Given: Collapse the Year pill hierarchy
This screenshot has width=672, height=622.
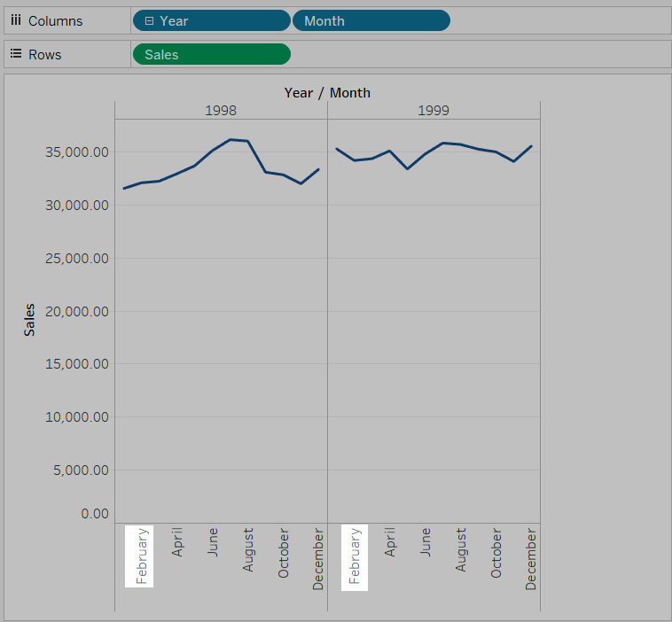Looking at the screenshot, I should pos(149,20).
